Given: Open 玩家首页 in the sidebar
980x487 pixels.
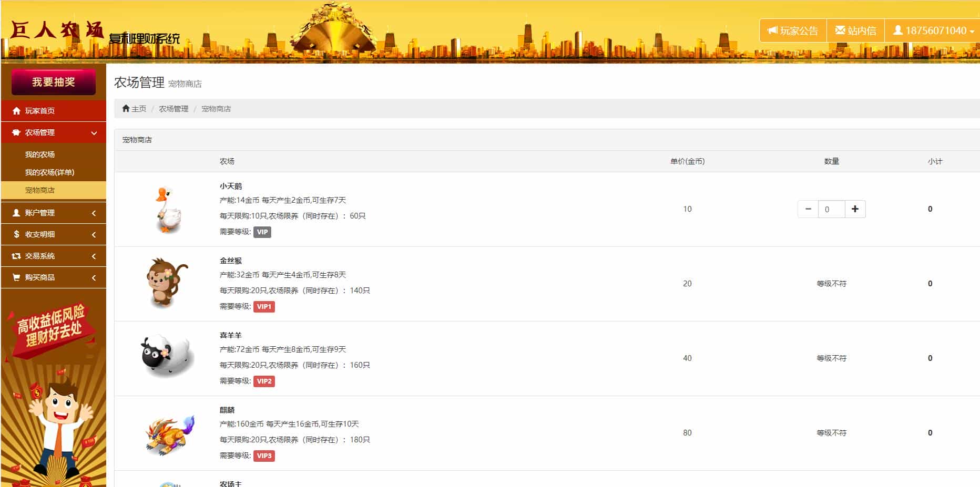Looking at the screenshot, I should pos(54,111).
